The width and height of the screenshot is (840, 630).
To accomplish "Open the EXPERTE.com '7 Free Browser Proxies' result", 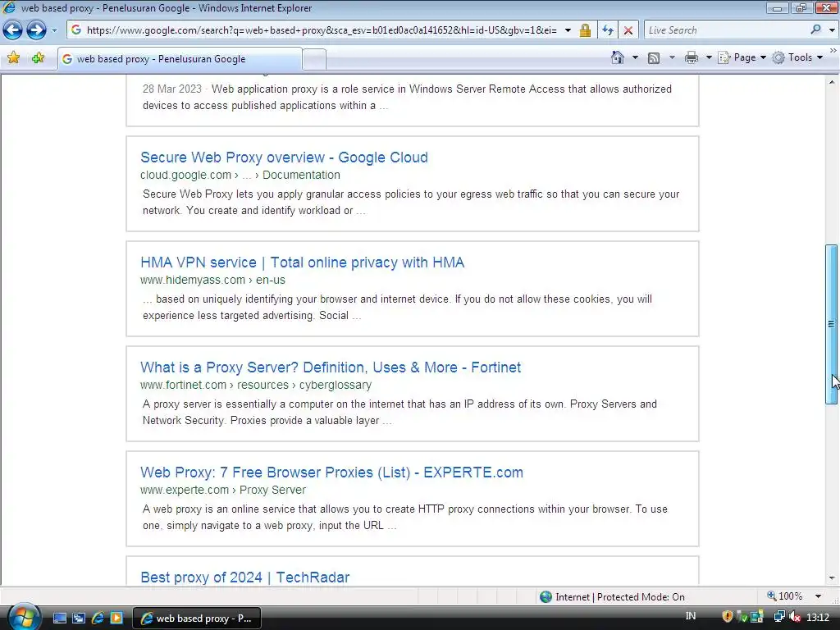I will [331, 472].
